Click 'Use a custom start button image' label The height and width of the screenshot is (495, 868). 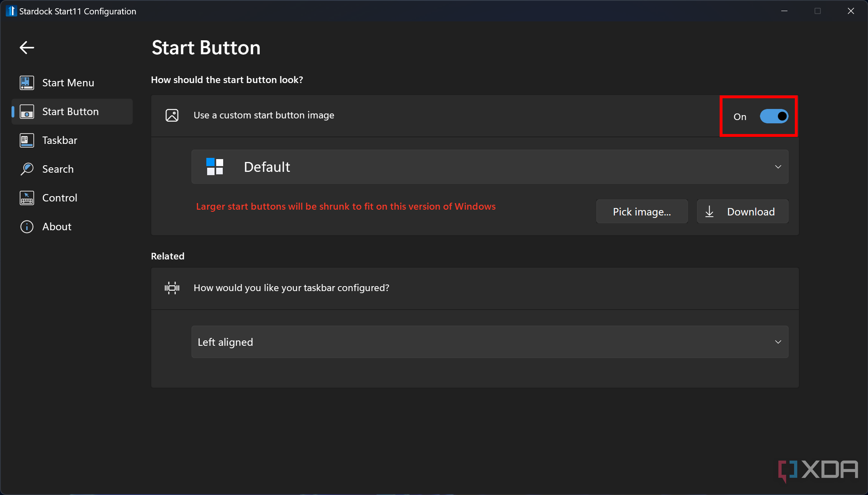click(x=264, y=116)
